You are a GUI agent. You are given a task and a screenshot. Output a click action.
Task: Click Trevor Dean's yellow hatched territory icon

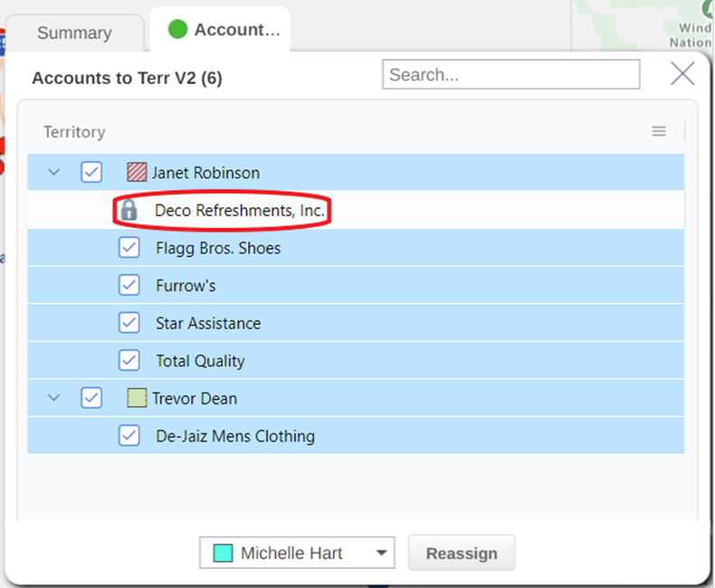[137, 398]
